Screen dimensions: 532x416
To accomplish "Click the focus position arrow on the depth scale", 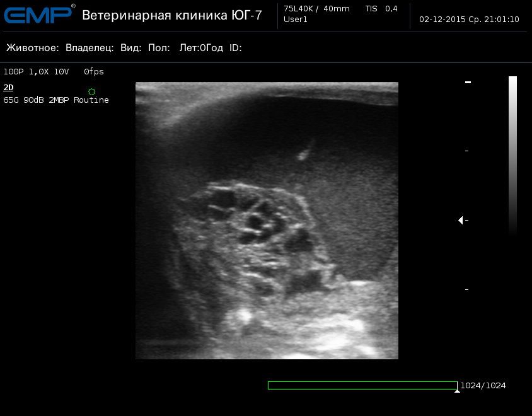I will tap(461, 220).
